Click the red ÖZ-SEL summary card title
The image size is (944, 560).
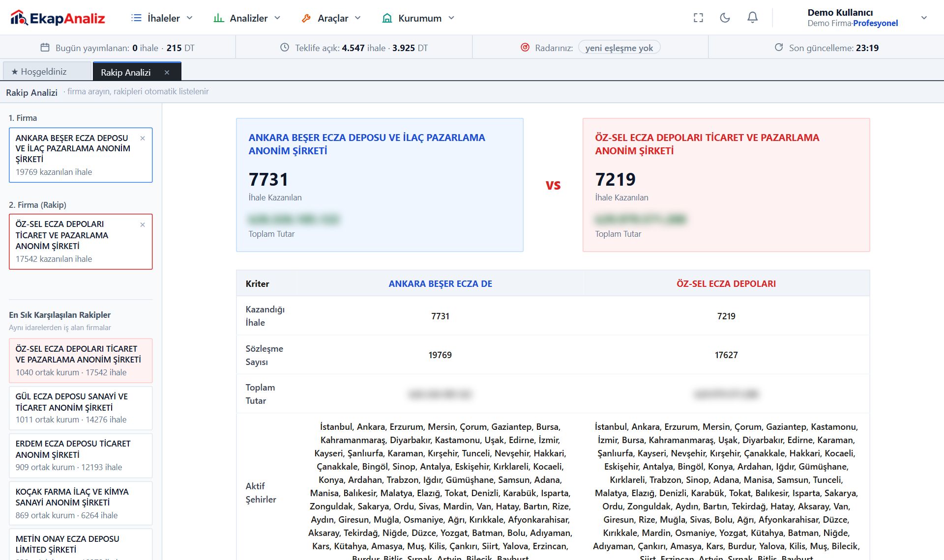(707, 144)
